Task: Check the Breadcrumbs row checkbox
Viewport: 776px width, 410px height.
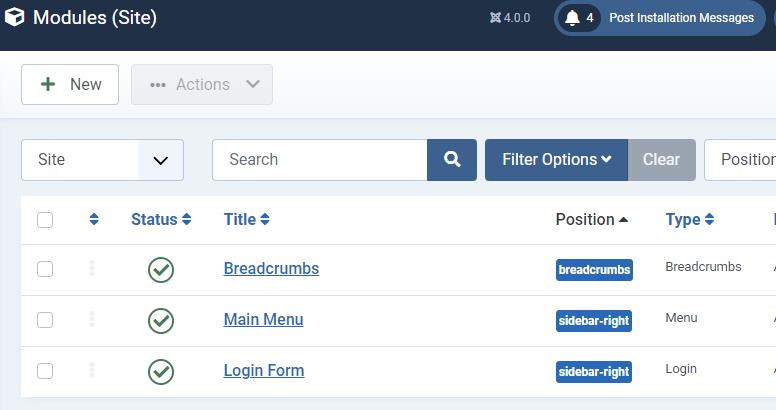Action: click(x=45, y=269)
